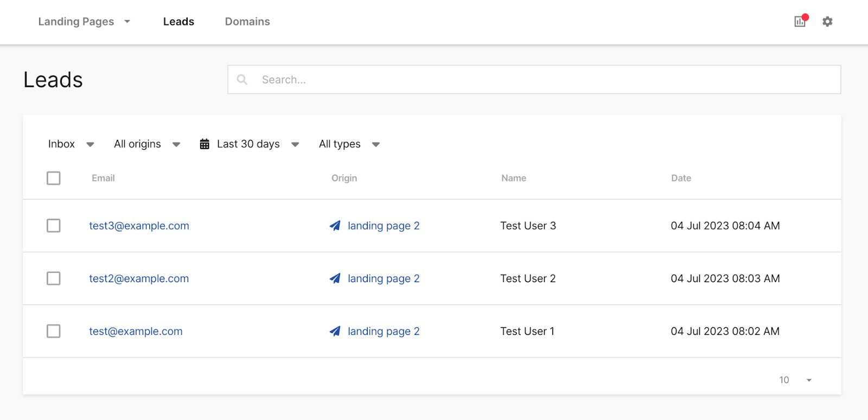Focus the Search leads input field
The width and height of the screenshot is (868, 420).
point(542,80)
